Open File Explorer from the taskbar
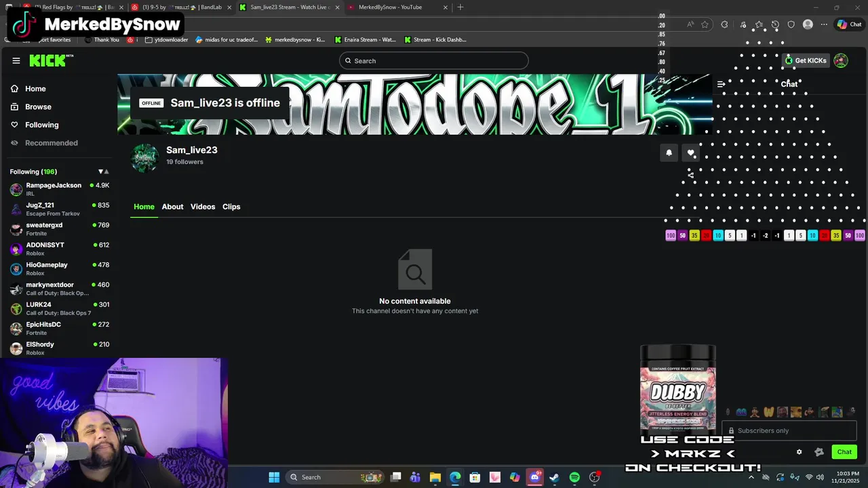 (435, 477)
